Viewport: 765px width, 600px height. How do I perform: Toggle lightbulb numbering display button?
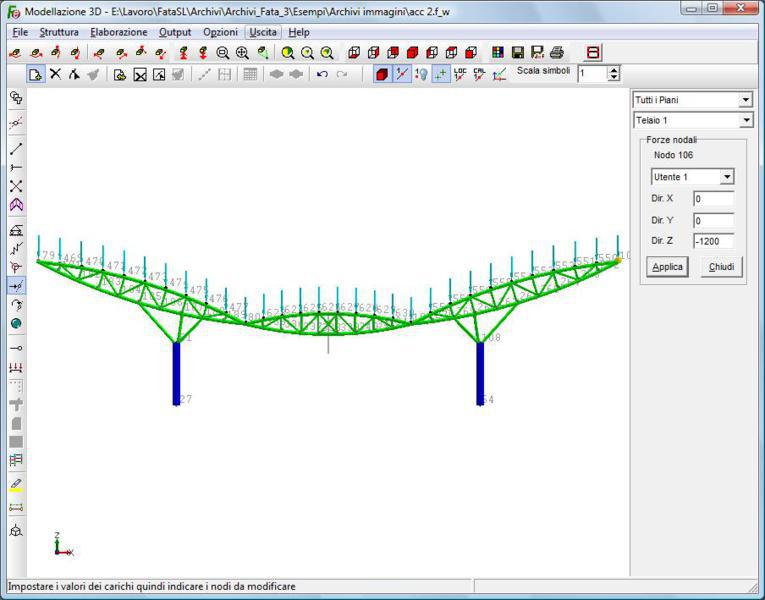[421, 74]
